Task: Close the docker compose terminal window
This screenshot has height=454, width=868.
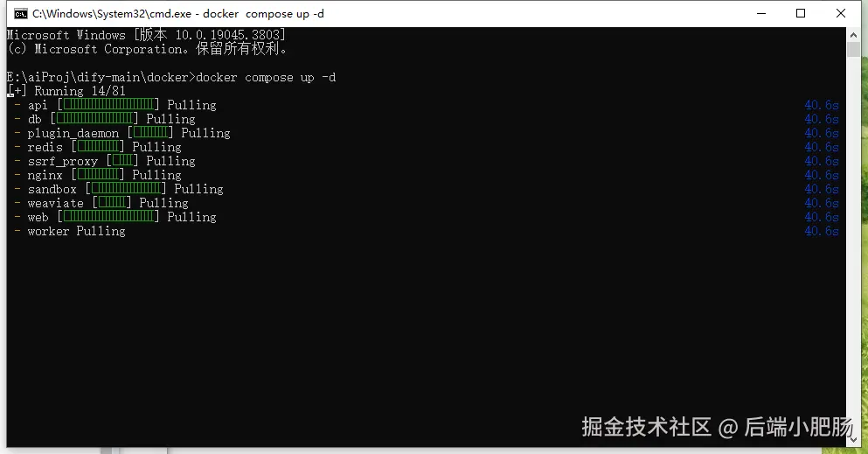Action: tap(840, 13)
